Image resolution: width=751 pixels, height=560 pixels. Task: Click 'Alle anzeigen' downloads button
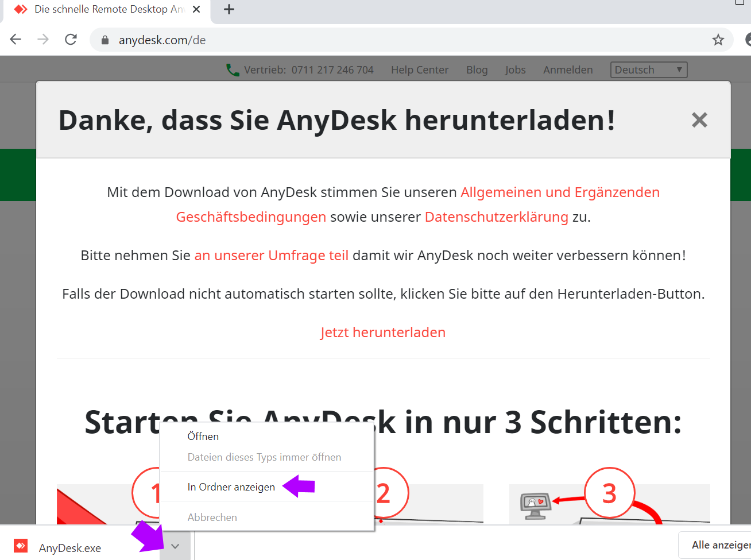tap(718, 545)
